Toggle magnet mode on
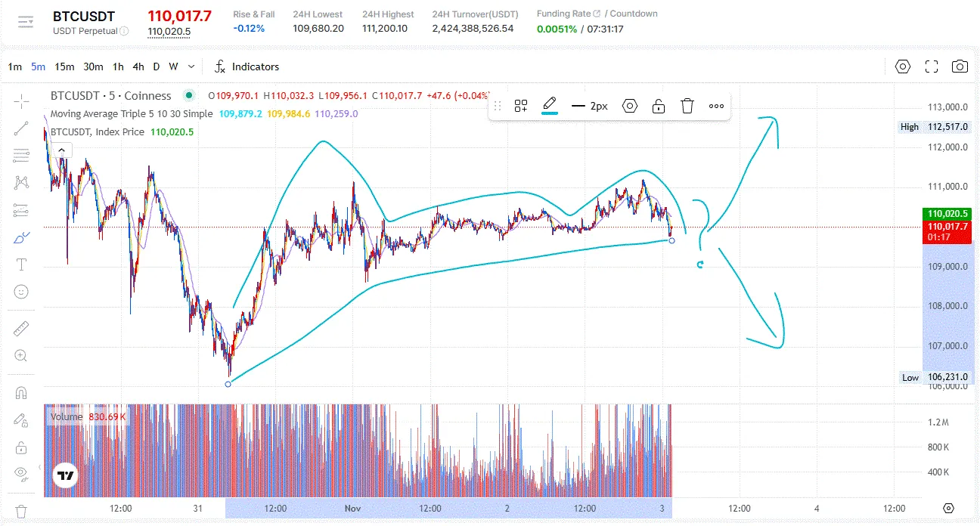 pos(21,393)
